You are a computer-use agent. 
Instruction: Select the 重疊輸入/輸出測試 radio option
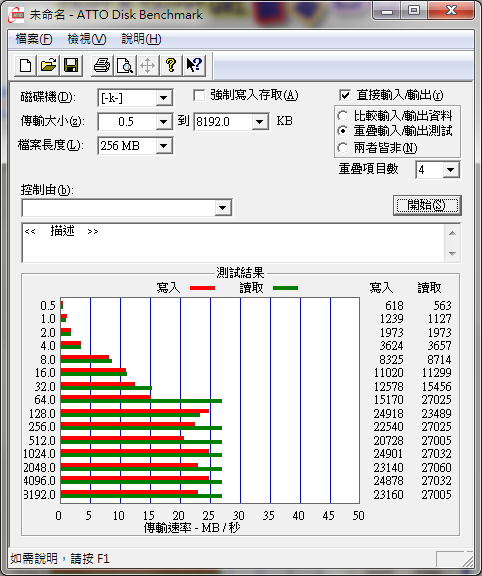pos(342,131)
